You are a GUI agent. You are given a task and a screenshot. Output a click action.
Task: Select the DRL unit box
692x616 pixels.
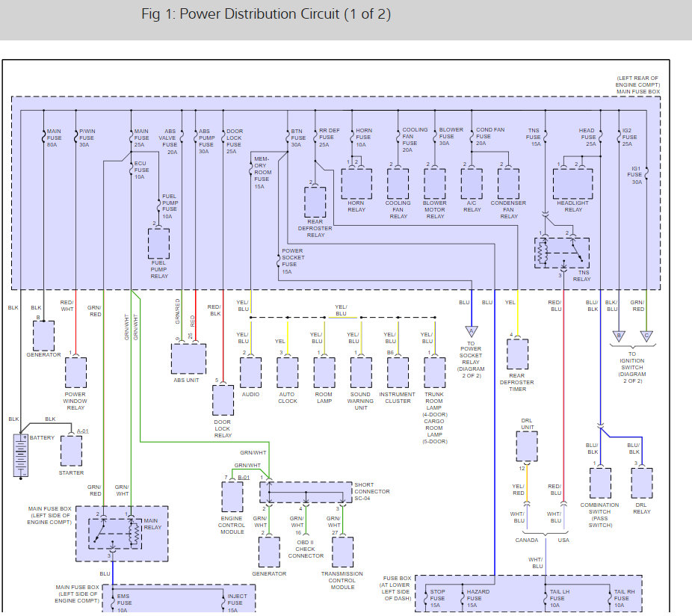point(527,446)
